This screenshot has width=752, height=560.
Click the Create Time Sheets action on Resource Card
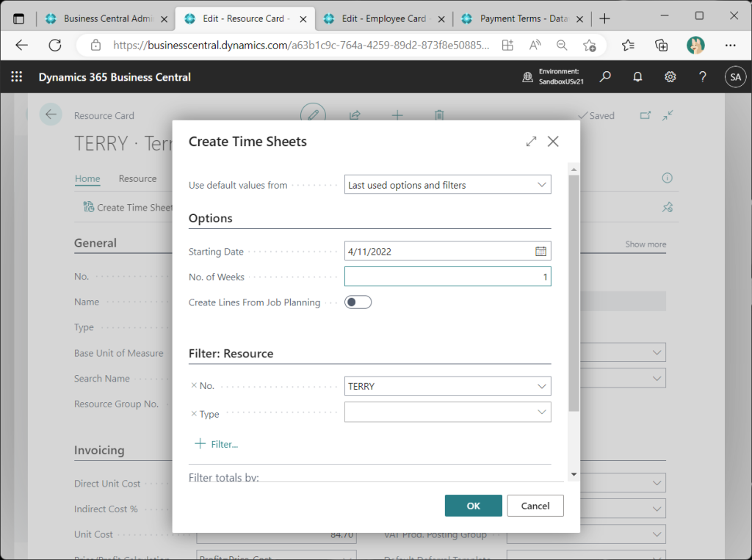click(128, 207)
